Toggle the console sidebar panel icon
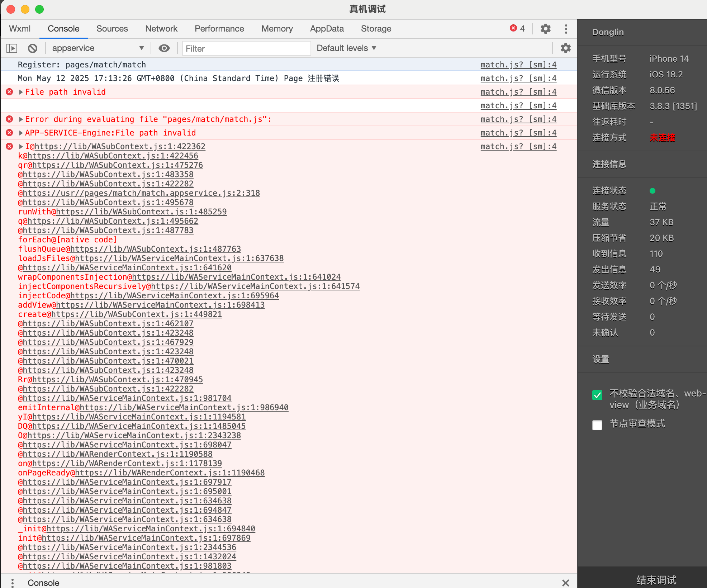707x588 pixels. [12, 48]
